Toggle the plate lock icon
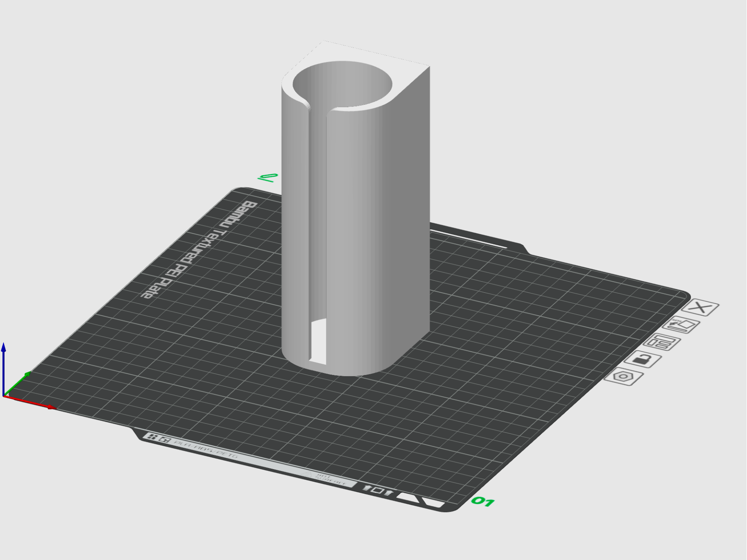Viewport: 747px width, 560px height. [x=643, y=359]
